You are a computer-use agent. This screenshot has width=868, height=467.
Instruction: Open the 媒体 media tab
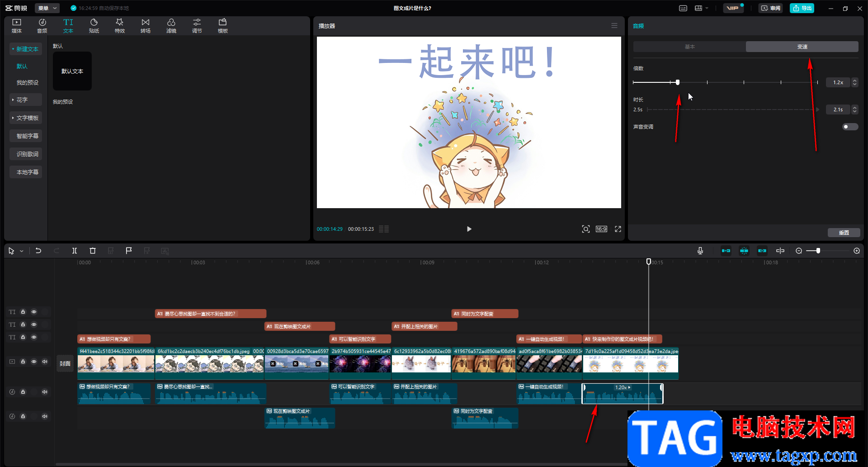point(17,26)
